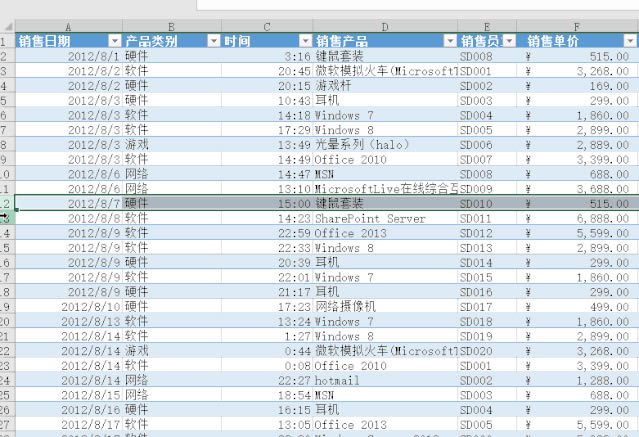Click the 网络摄像机 product cell
Image resolution: width=639 pixels, height=437 pixels.
385,307
